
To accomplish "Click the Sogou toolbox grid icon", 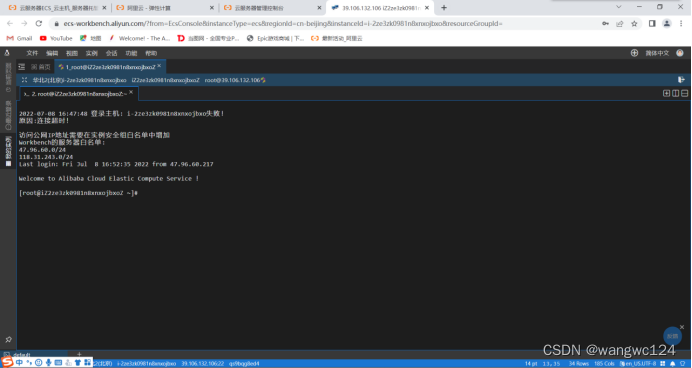I will (x=87, y=362).
